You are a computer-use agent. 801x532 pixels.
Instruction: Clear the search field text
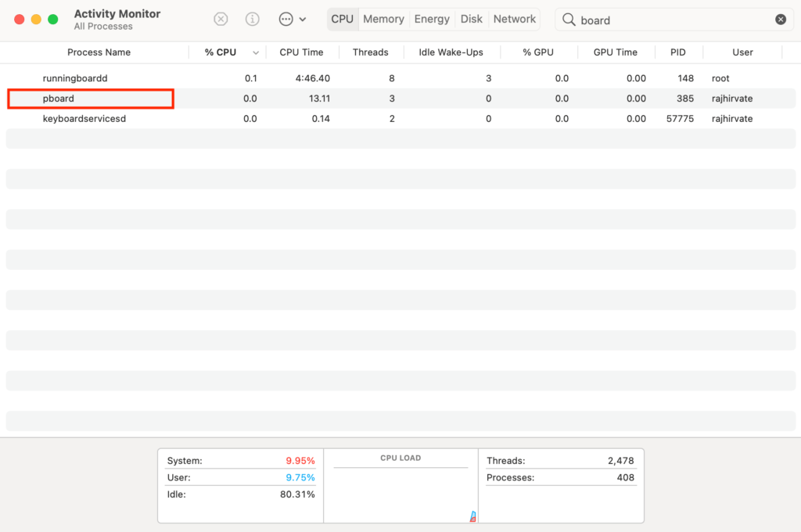coord(781,20)
